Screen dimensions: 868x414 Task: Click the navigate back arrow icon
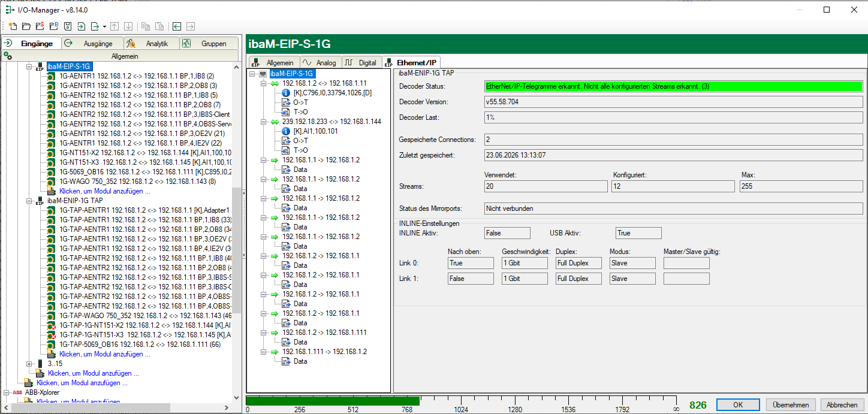pyautogui.click(x=177, y=26)
